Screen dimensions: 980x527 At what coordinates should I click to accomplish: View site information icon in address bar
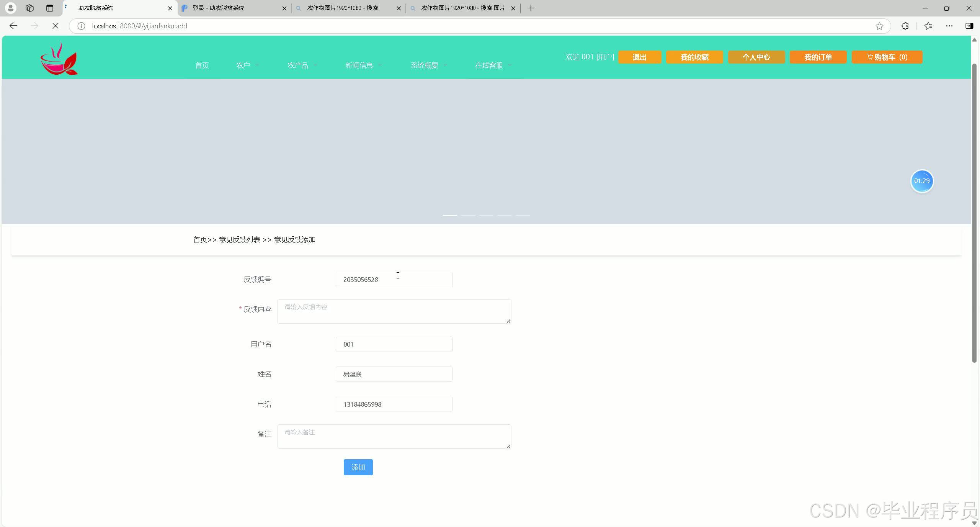(x=81, y=26)
